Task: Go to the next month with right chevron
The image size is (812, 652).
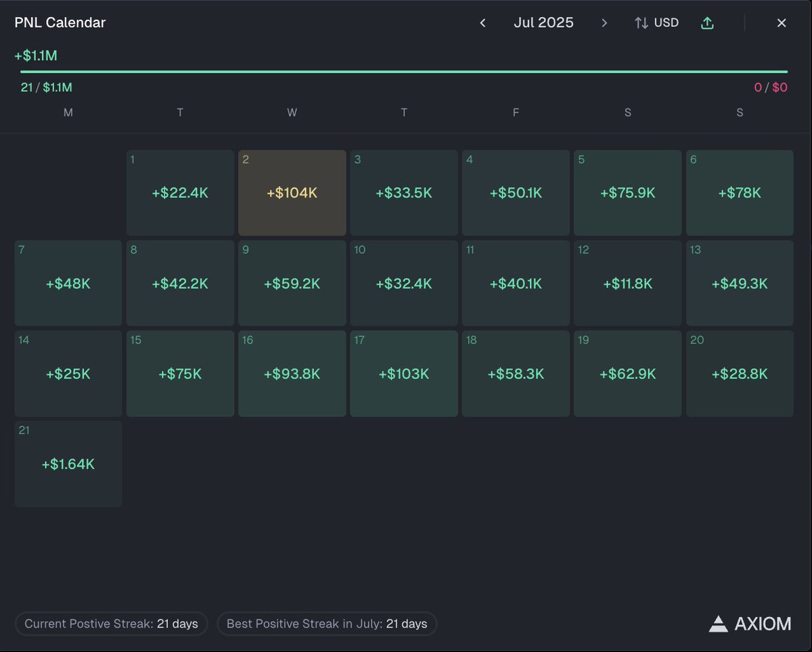Action: 604,23
